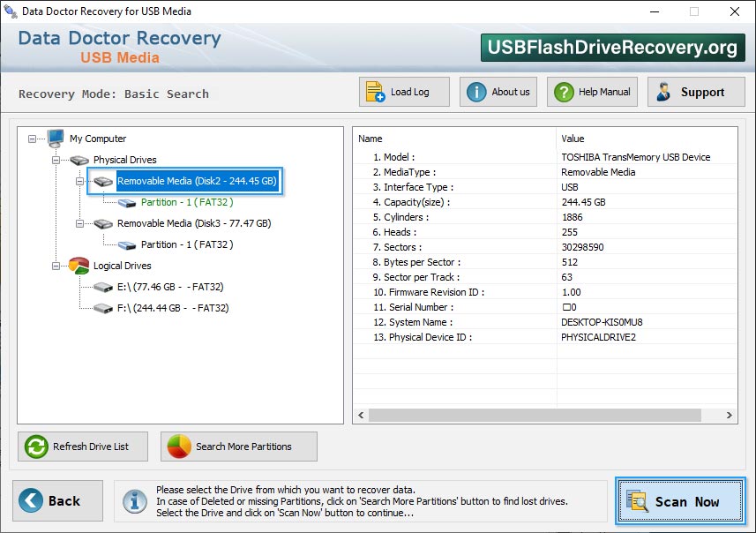The width and height of the screenshot is (756, 533).
Task: Click Search More Partitions button
Action: point(239,447)
